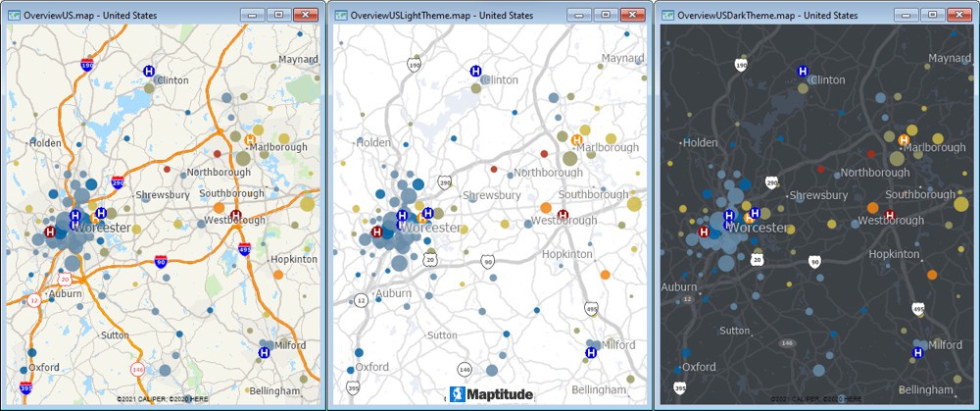Select the blue hospital icon near Milford in the dark theme map

pos(918,352)
